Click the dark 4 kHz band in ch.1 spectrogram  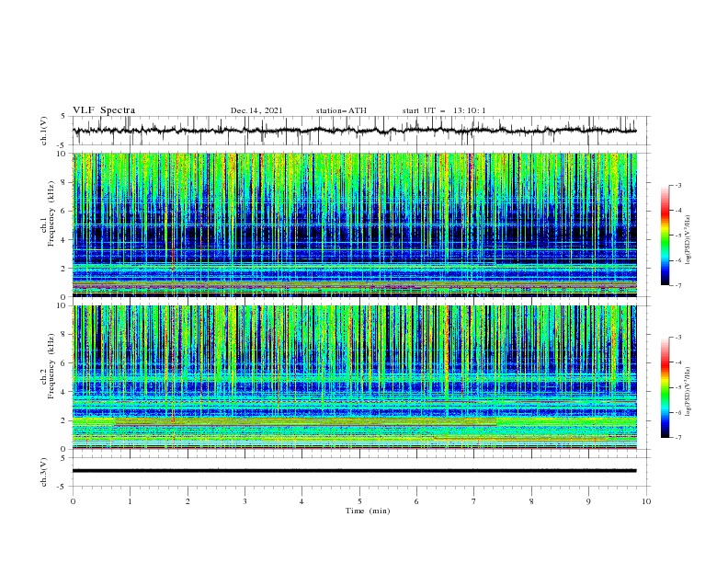tap(355, 234)
